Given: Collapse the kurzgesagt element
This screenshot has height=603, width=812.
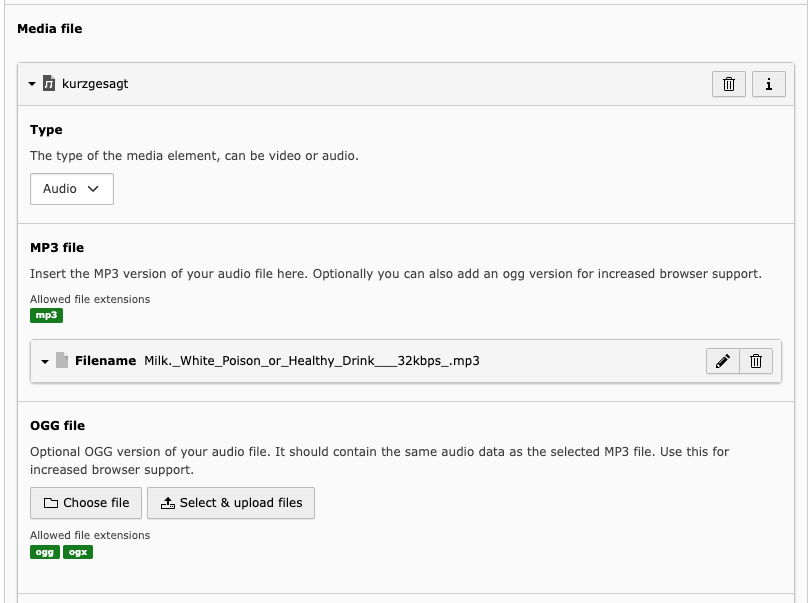Looking at the screenshot, I should pyautogui.click(x=32, y=83).
